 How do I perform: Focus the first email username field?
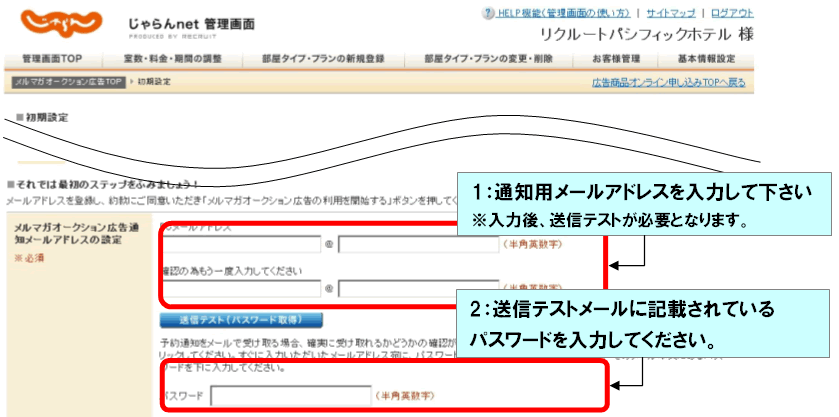tap(240, 245)
